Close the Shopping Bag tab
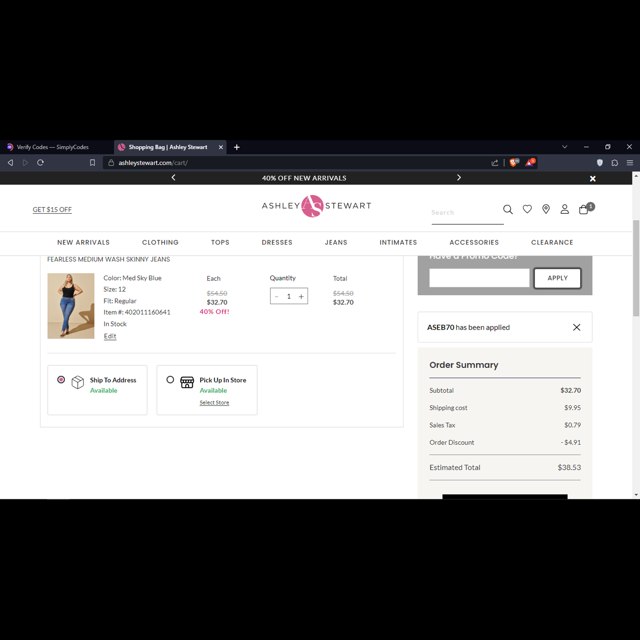Viewport: 640px width, 640px height. tap(221, 147)
